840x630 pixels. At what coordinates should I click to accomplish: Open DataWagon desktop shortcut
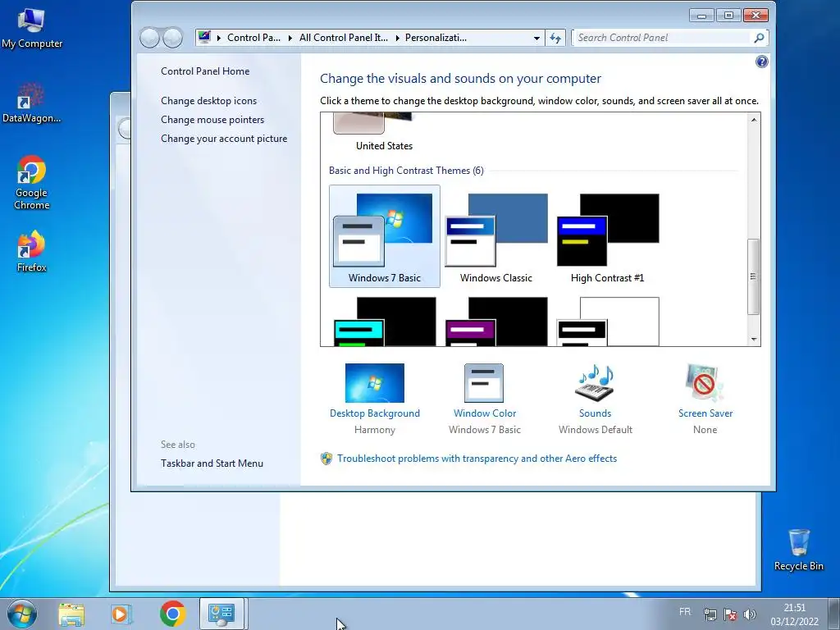(32, 103)
